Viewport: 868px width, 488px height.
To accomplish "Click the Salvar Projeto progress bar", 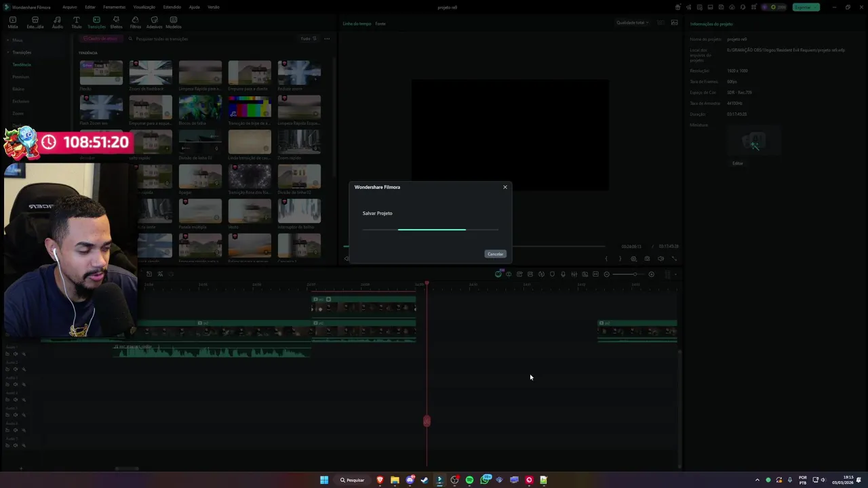I will 431,230.
